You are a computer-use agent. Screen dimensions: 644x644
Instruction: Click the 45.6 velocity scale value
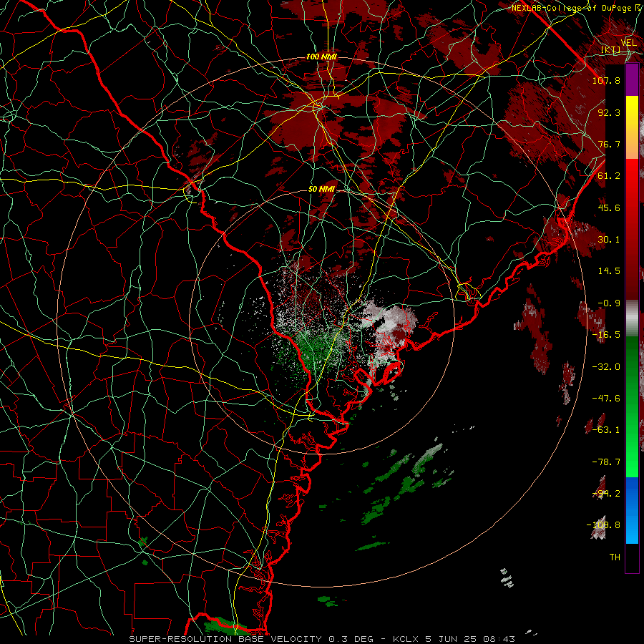click(x=609, y=208)
